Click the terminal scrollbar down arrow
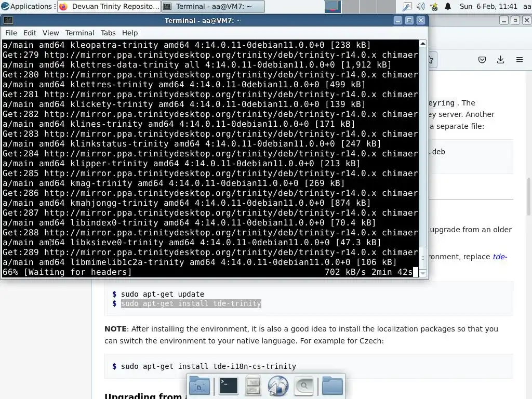532x399 pixels. pyautogui.click(x=423, y=273)
